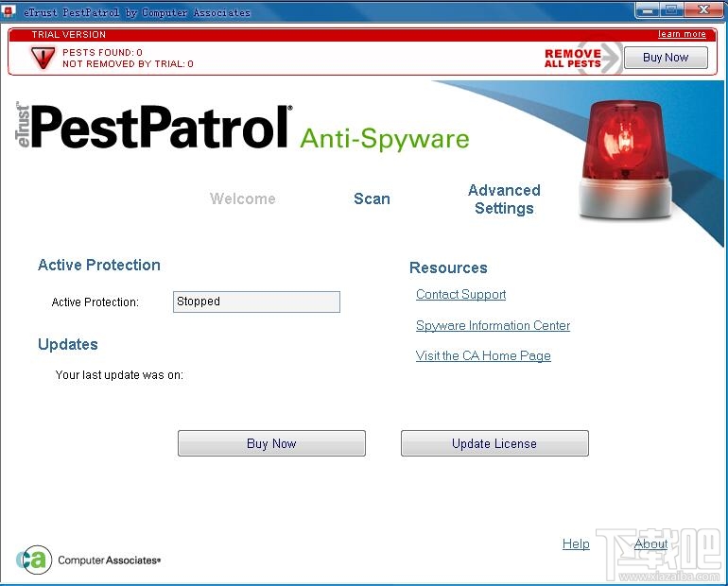Click the red siren light icon
This screenshot has height=586, width=728.
click(x=625, y=159)
